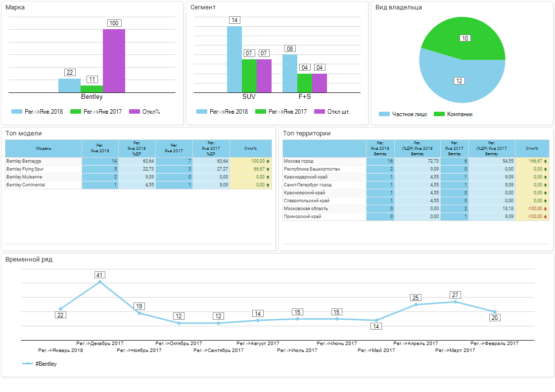
Task: Click the Рег.->Январь 2018 axis label
Action: tap(60, 350)
